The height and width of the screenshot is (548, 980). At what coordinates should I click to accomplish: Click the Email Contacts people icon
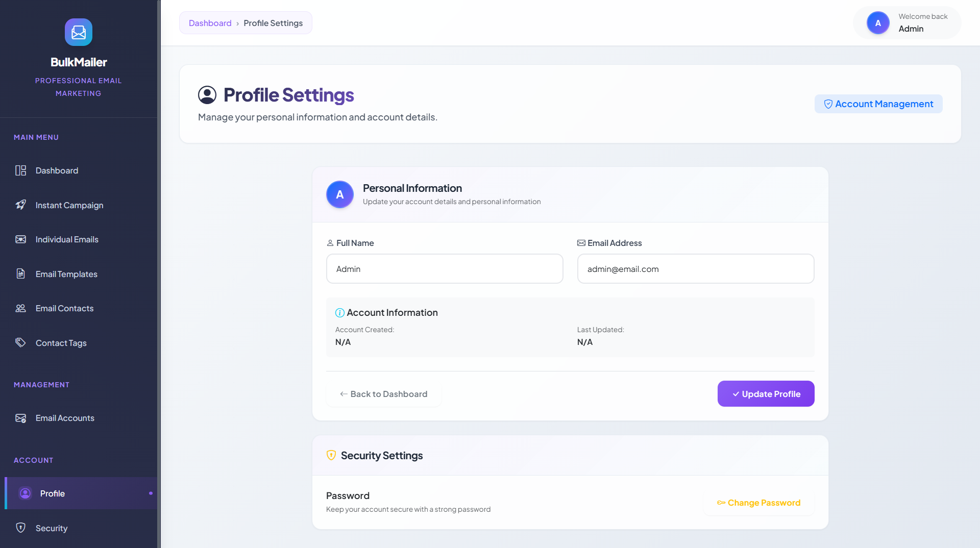(20, 308)
